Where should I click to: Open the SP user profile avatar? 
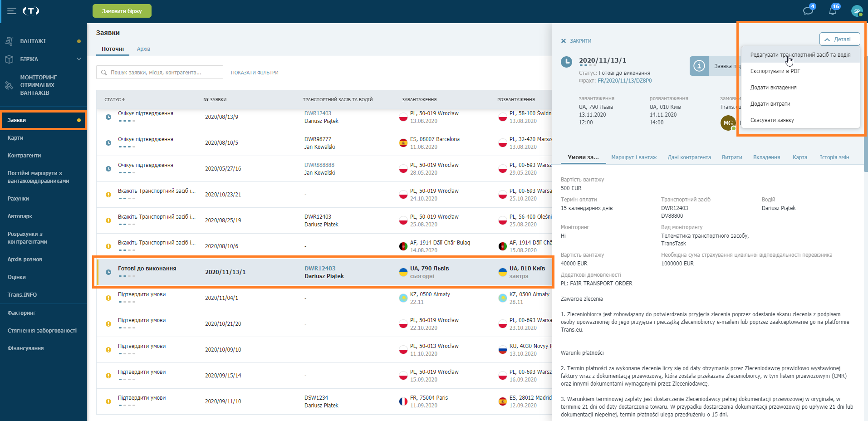point(857,11)
